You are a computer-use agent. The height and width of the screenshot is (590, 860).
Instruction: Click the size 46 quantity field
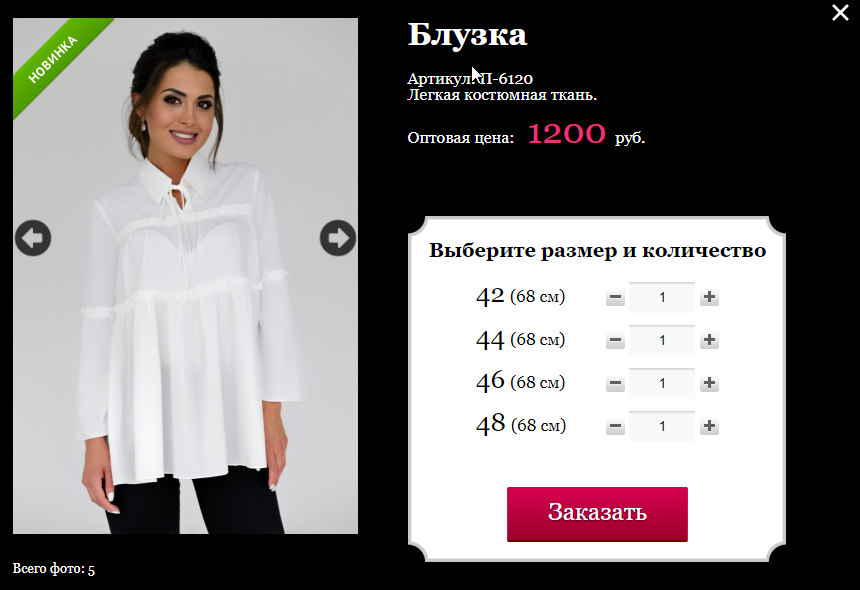(662, 383)
